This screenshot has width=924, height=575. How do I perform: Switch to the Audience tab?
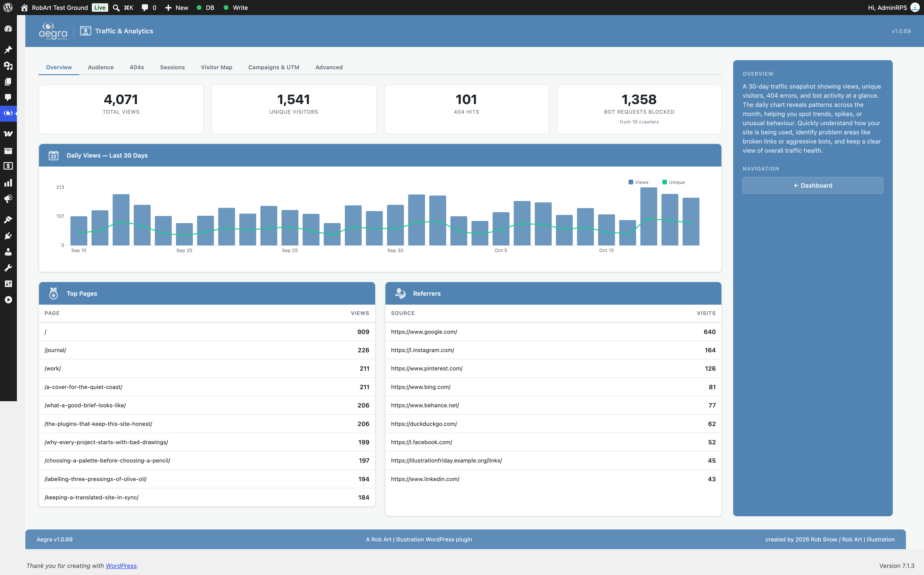click(x=101, y=67)
